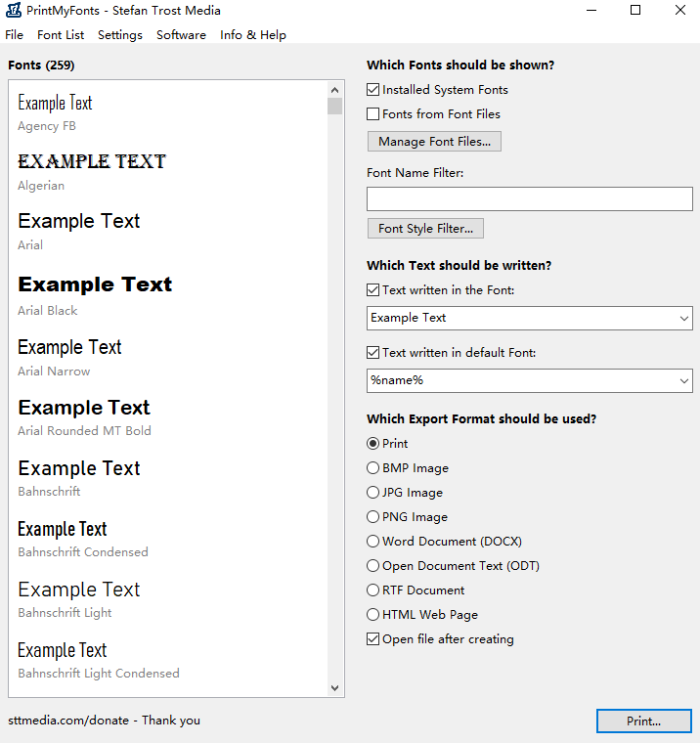Enable Fonts from Font Files checkbox
700x743 pixels.
(373, 114)
